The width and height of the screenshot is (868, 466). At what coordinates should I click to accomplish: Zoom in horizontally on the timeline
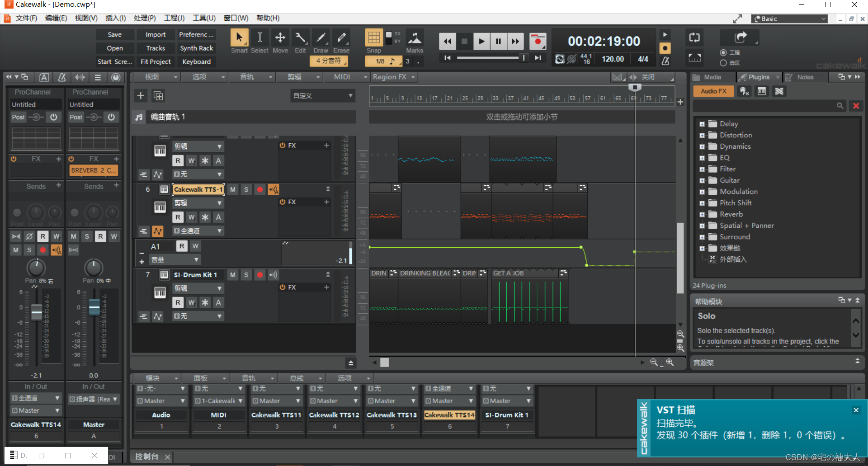(x=670, y=362)
